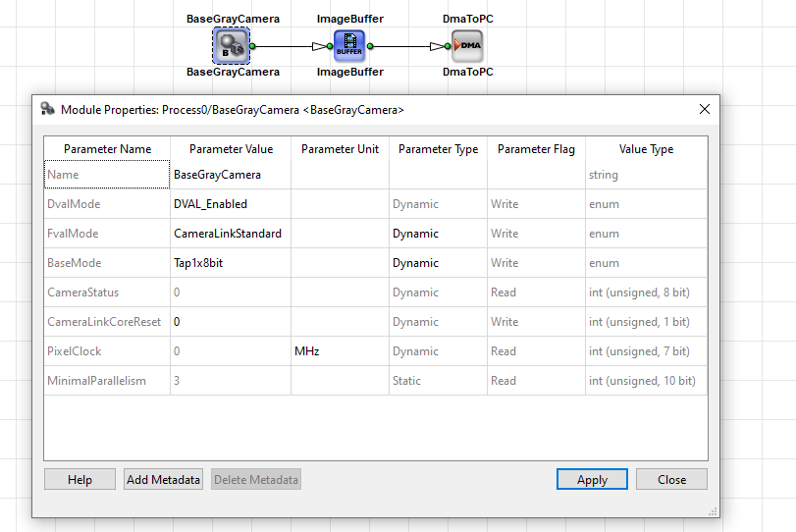This screenshot has width=796, height=532.
Task: Click the Value Type column header
Action: point(646,149)
